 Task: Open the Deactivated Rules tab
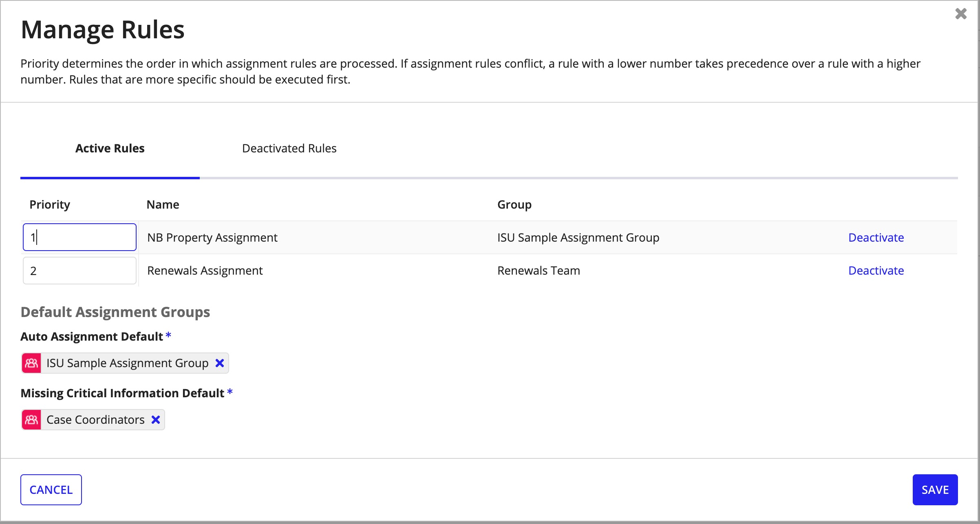click(289, 148)
